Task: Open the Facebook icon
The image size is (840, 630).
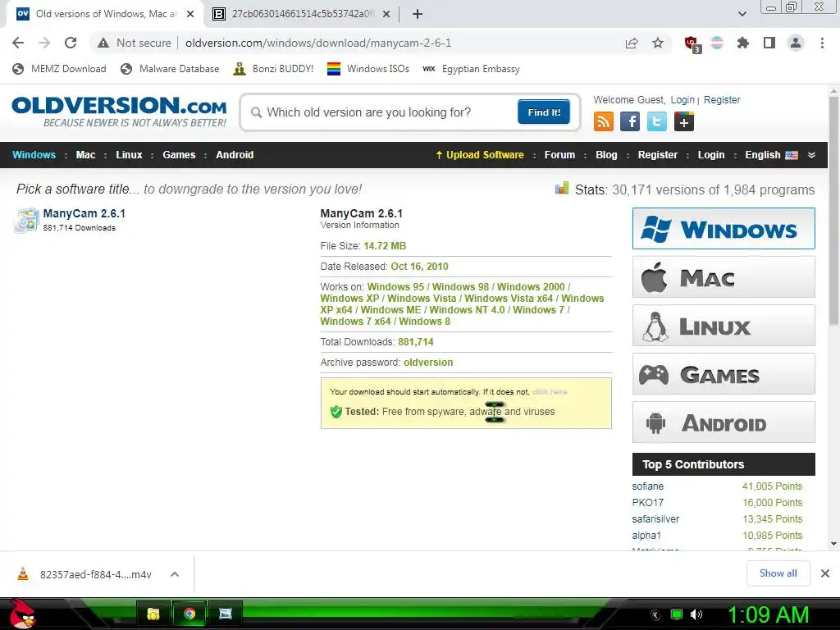Action: pos(630,121)
